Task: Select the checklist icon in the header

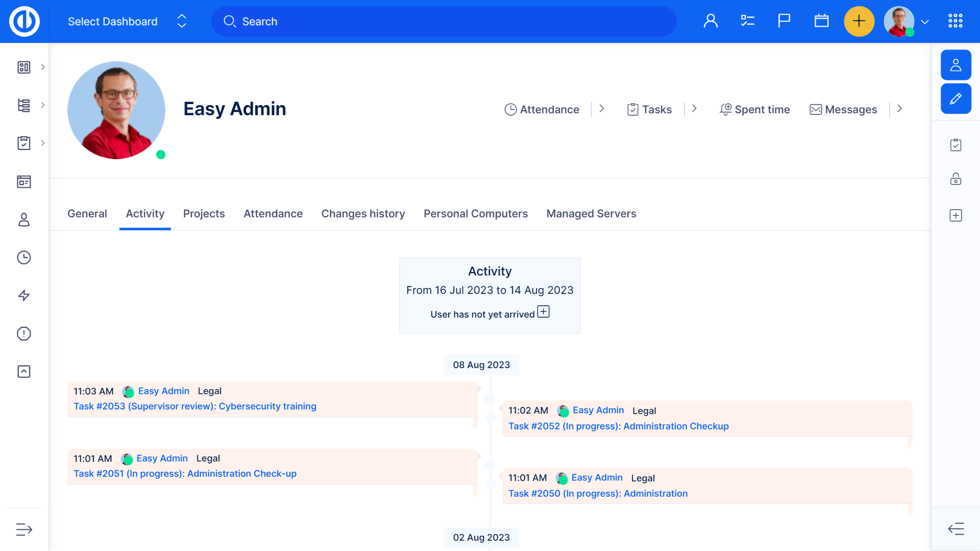Action: (x=747, y=21)
